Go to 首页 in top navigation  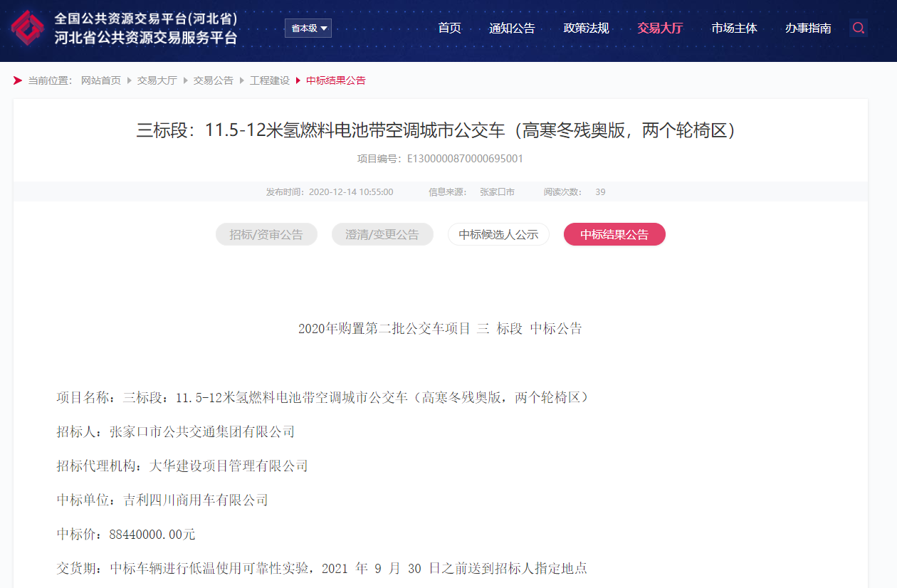click(449, 28)
